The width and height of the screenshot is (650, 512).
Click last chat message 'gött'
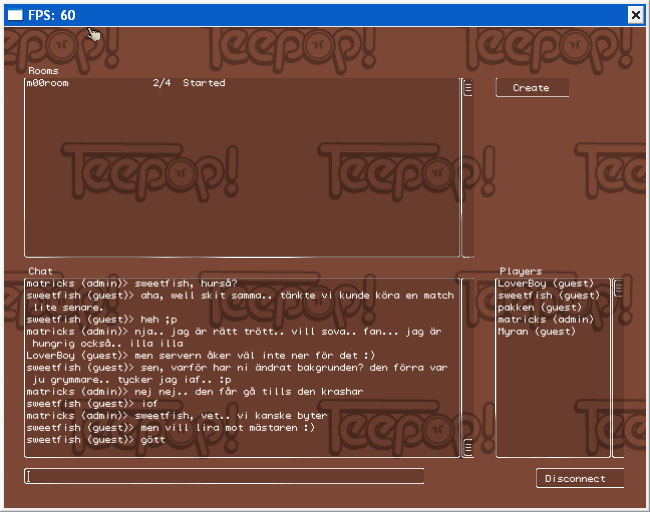click(153, 440)
